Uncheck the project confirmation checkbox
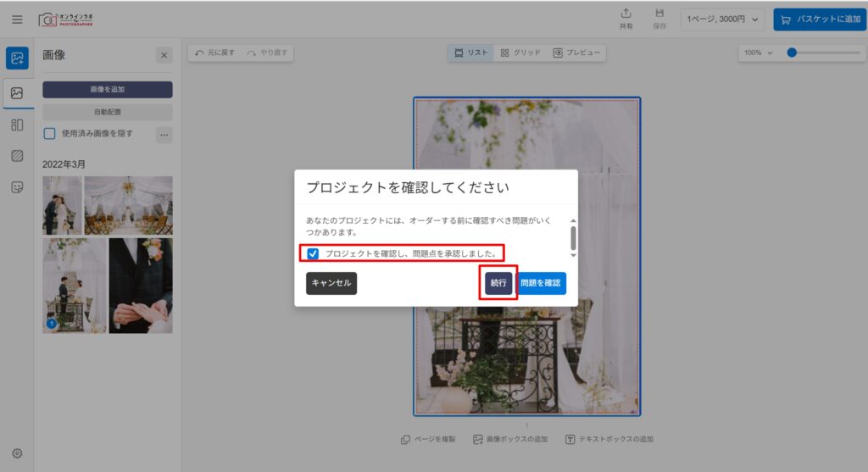Viewport: 868px width, 472px height. [x=314, y=253]
